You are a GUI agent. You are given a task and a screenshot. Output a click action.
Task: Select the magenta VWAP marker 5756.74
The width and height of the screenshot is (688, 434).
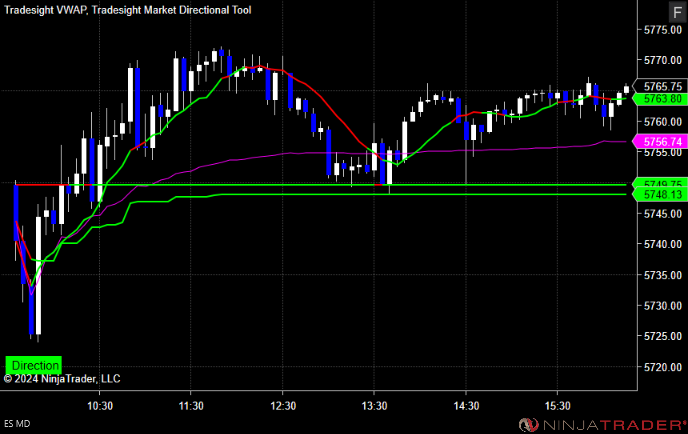(662, 141)
